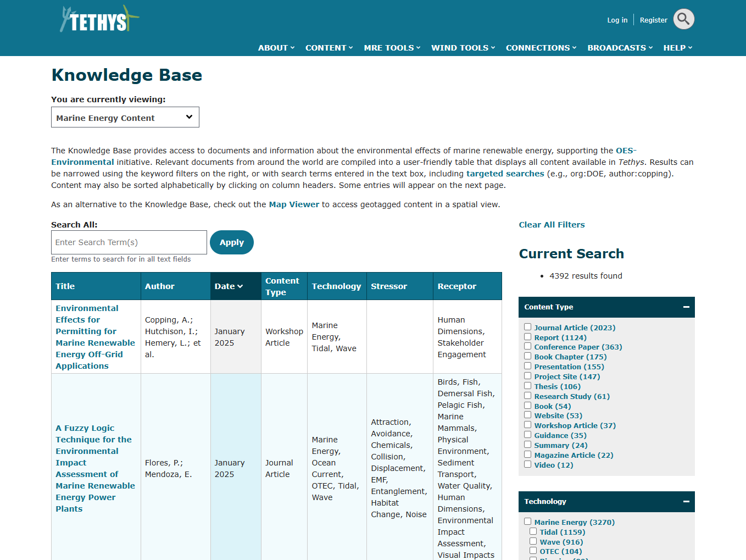
Task: Tick the Book Chapter checkbox
Action: click(527, 356)
